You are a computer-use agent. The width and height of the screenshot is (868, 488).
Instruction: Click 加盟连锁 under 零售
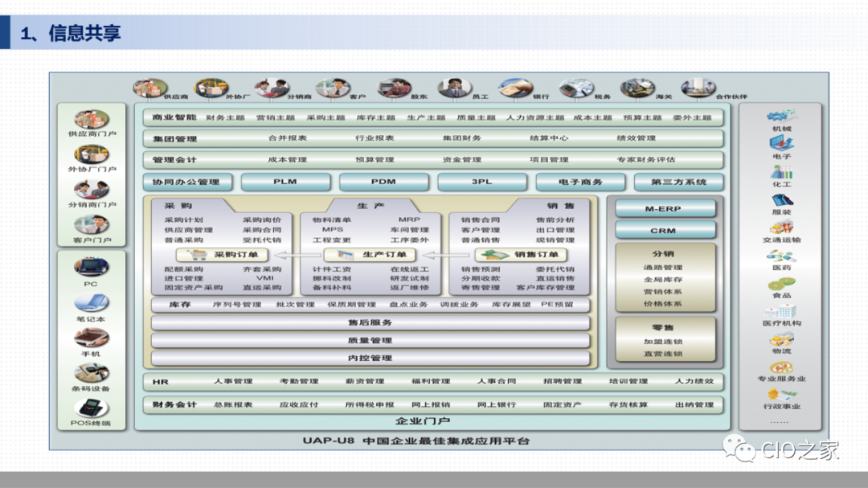(x=663, y=342)
